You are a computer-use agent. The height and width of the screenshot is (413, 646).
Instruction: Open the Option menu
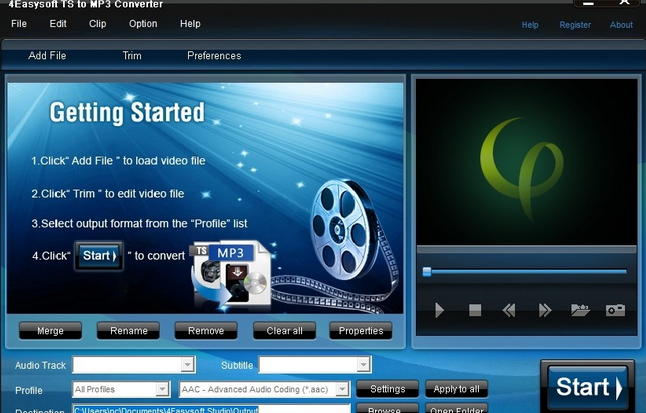click(143, 24)
